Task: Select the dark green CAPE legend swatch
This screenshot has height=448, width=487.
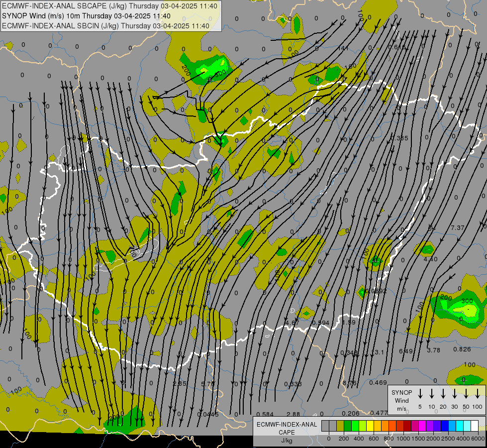Action: (x=348, y=426)
